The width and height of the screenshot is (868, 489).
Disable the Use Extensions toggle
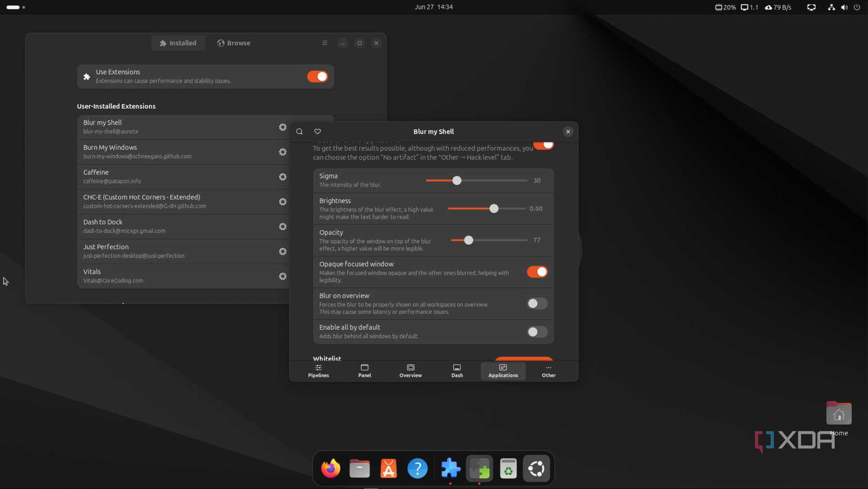(x=317, y=76)
